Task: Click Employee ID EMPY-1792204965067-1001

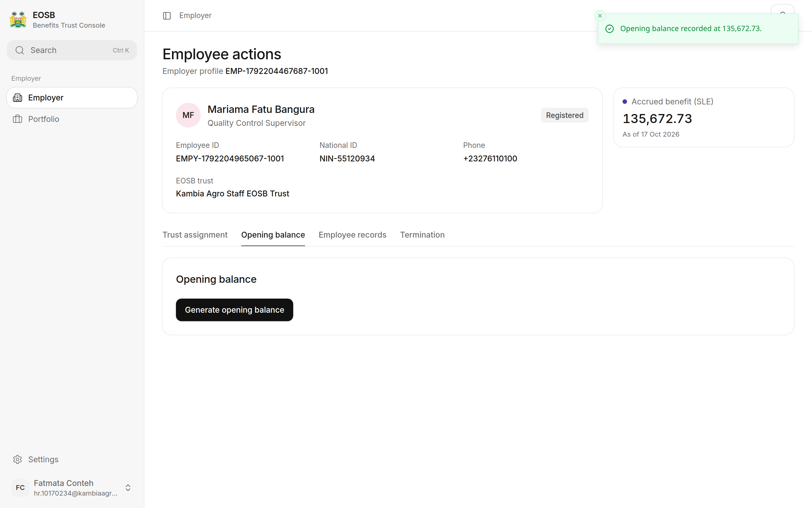Action: [x=230, y=159]
